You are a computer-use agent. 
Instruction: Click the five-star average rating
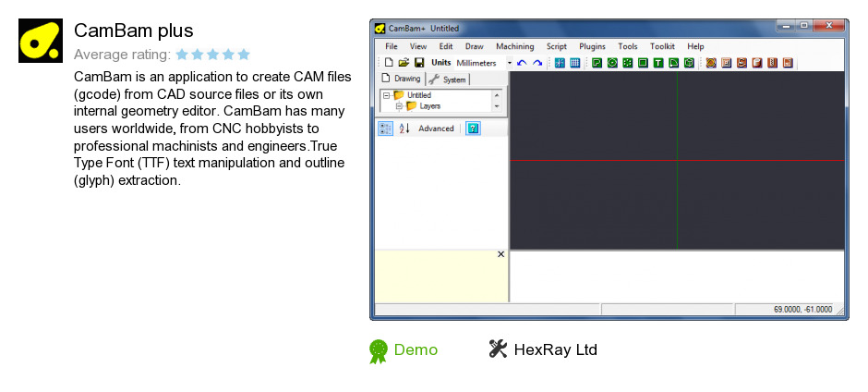213,55
